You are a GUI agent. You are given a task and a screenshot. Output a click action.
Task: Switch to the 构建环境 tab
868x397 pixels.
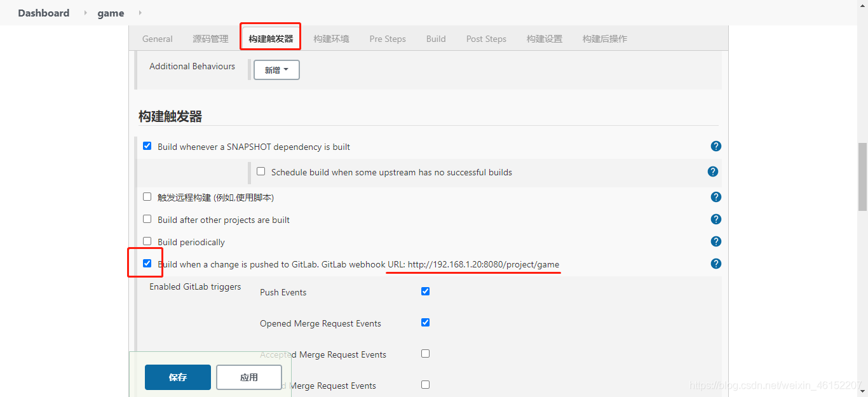[x=331, y=39]
